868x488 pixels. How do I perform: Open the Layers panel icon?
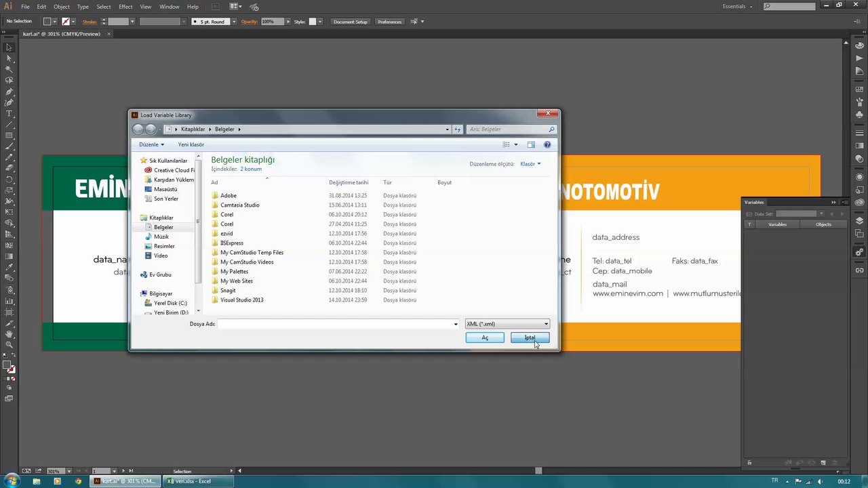pyautogui.click(x=859, y=221)
